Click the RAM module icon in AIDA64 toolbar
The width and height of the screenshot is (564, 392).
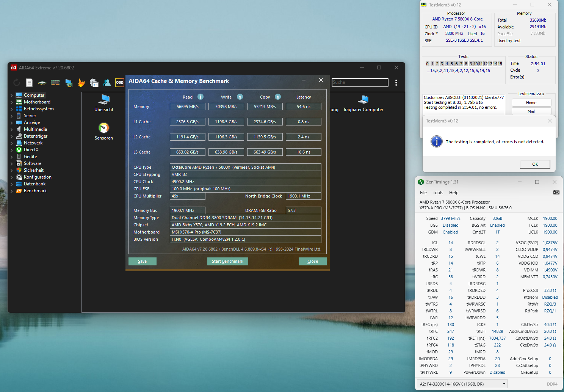point(55,83)
